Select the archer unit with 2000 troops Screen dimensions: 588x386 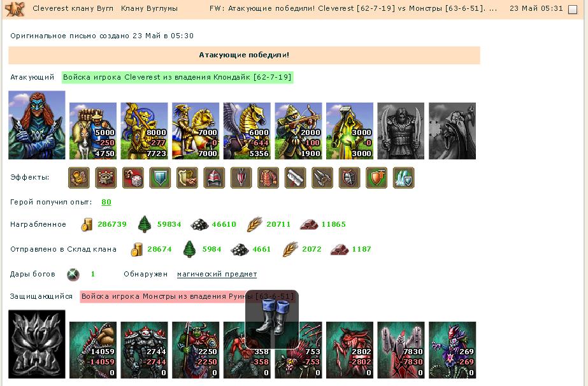(x=298, y=131)
